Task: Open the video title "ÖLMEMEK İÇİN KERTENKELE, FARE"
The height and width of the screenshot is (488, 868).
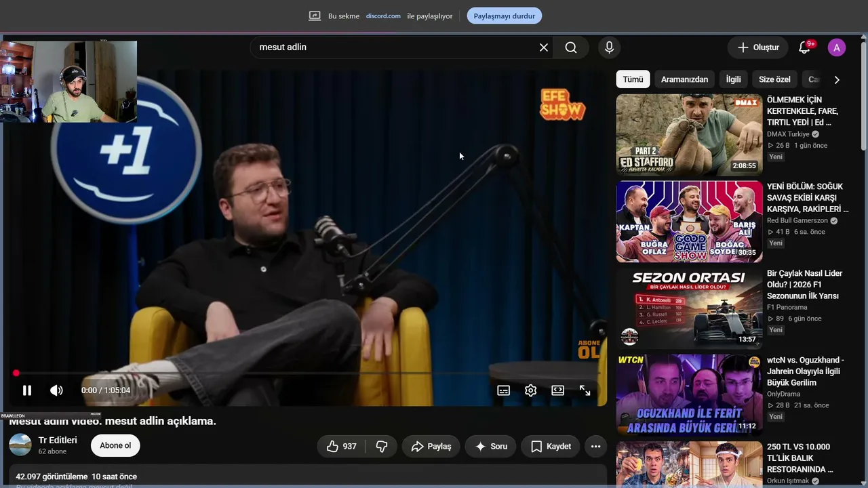Action: [803, 111]
